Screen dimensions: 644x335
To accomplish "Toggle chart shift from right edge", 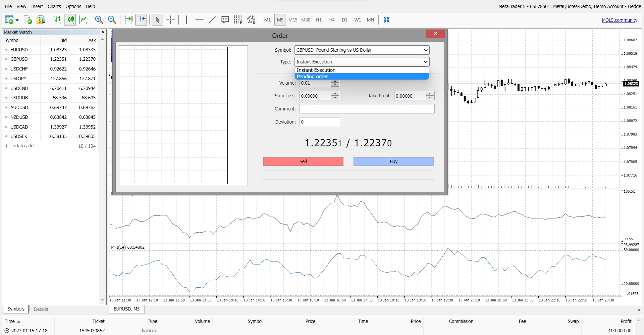I will click(141, 20).
